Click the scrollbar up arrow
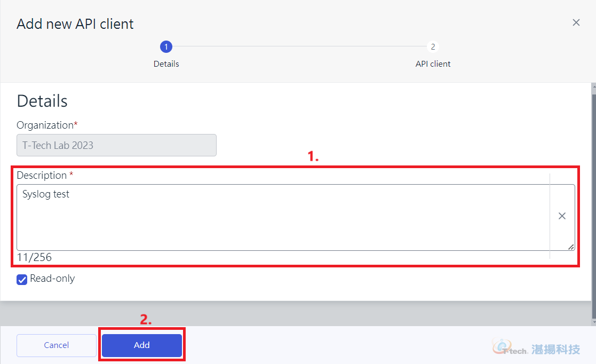Image resolution: width=596 pixels, height=364 pixels. tap(594, 86)
